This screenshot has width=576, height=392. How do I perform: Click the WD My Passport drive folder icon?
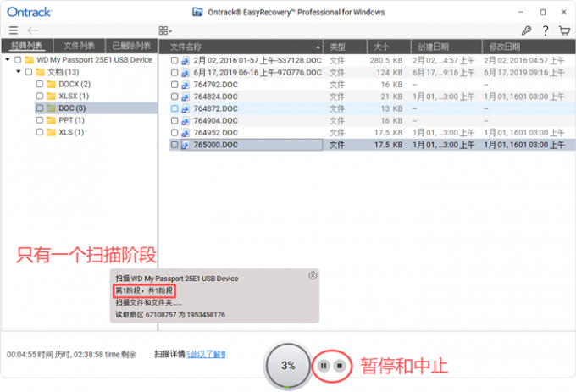coord(29,60)
